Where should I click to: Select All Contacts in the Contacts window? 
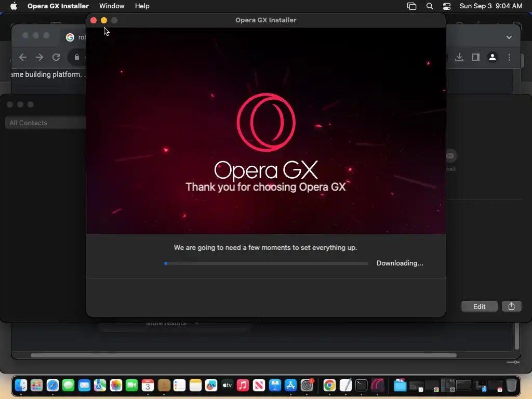click(46, 123)
